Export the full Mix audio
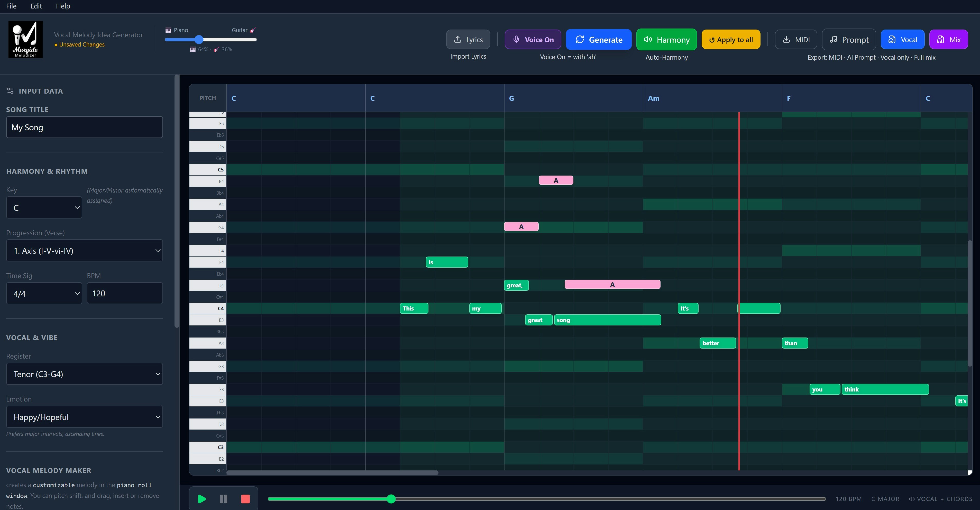The width and height of the screenshot is (980, 510). pos(948,40)
